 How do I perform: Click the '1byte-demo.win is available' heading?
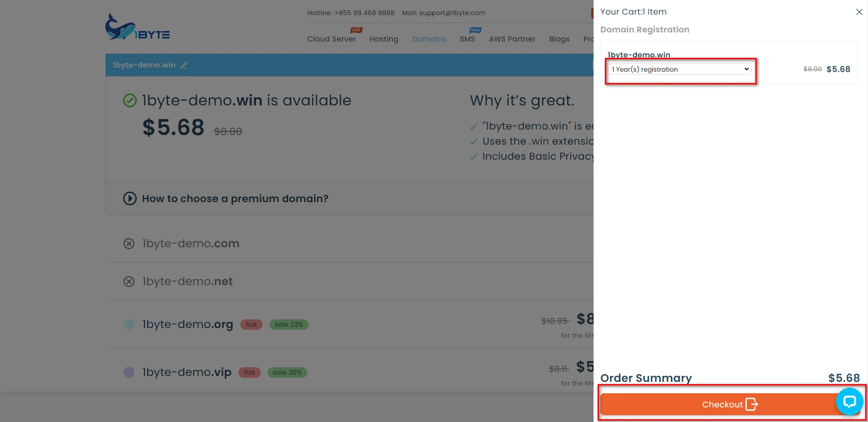point(247,100)
